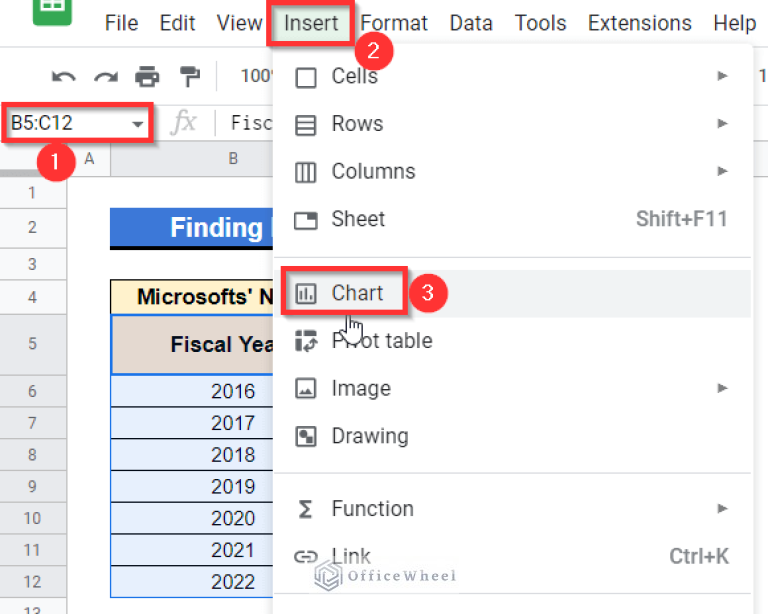Click the cell containing 2018

pos(192,455)
